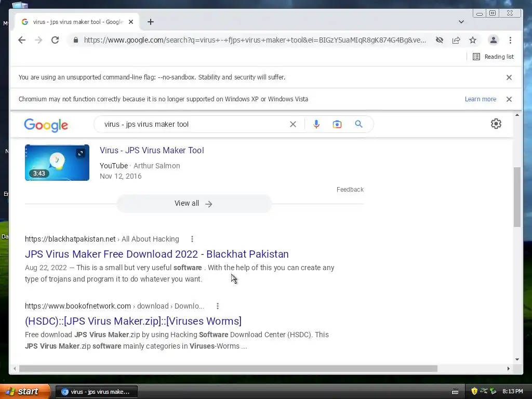
Task: Click the 8:13 PM system clock
Action: (x=513, y=392)
